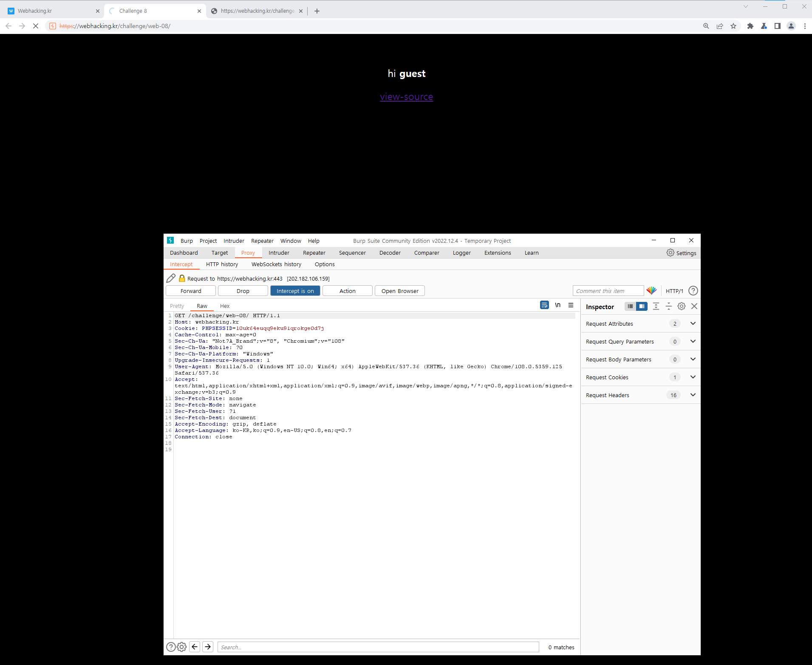Click the Open Browser button
Image resolution: width=812 pixels, height=665 pixels.
(x=400, y=291)
